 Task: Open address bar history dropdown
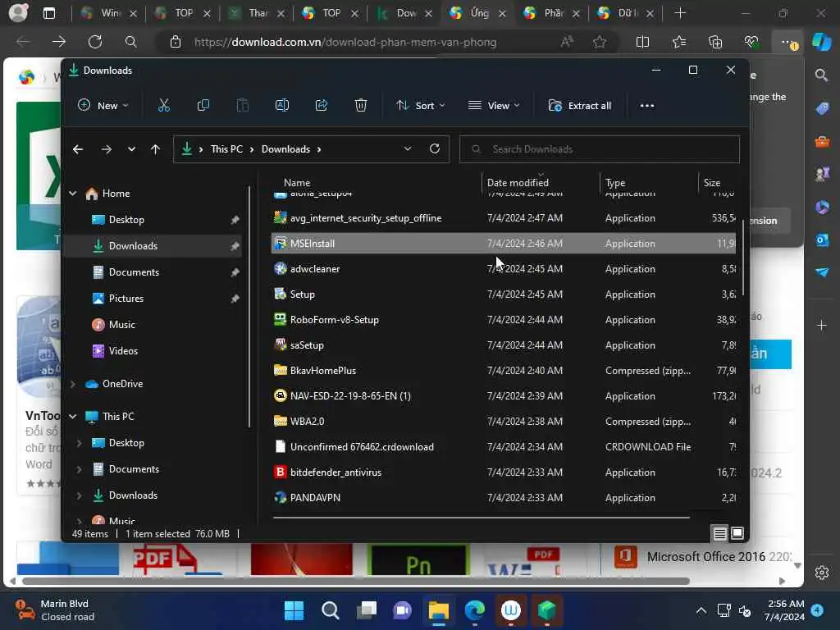[x=407, y=149]
